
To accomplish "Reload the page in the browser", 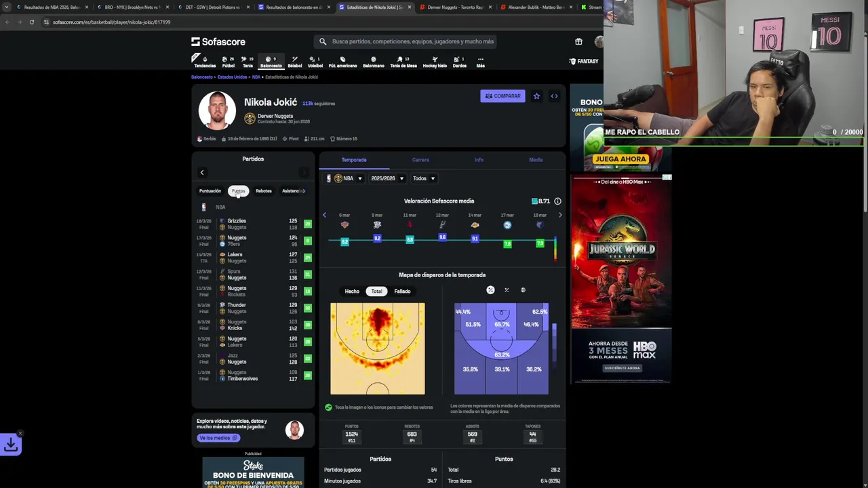I will pyautogui.click(x=31, y=22).
